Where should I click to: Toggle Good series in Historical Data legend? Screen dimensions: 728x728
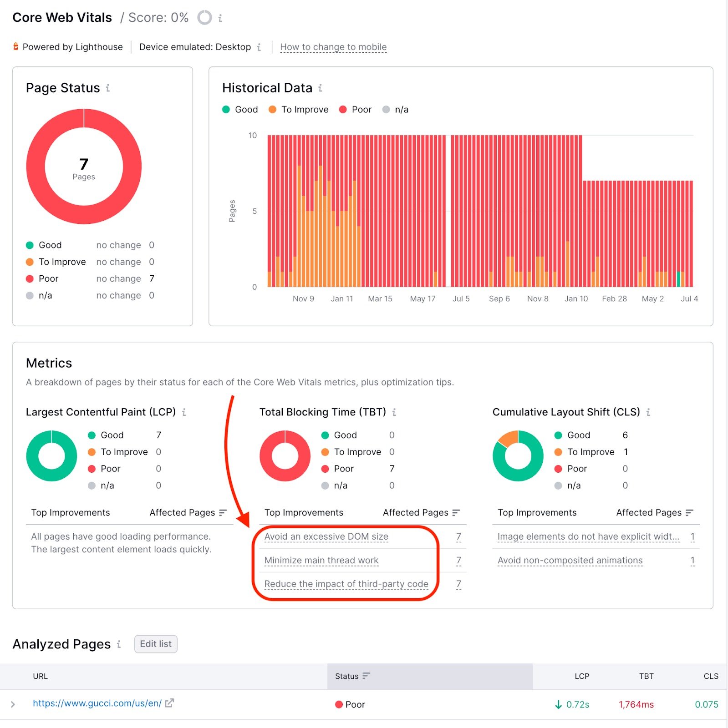tap(240, 110)
